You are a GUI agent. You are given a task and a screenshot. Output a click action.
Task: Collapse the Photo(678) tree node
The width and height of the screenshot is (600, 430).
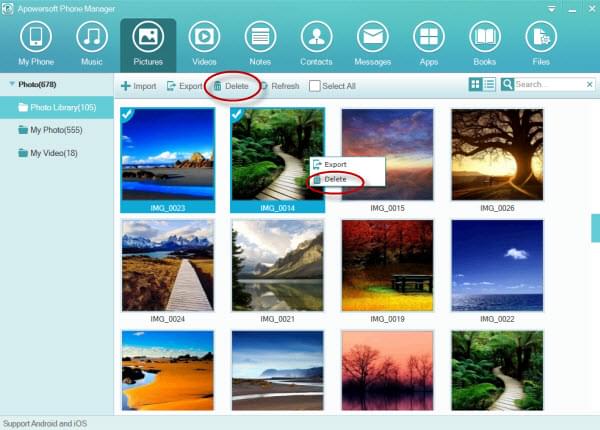click(10, 84)
